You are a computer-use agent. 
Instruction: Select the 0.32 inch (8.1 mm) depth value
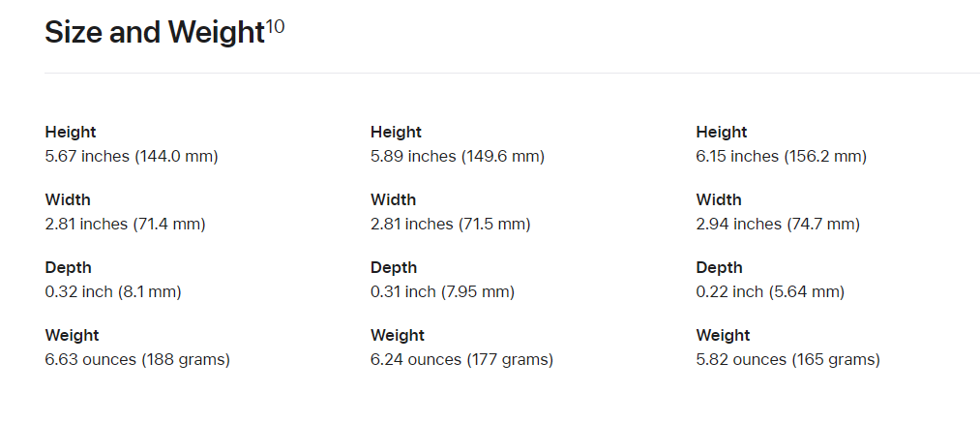pyautogui.click(x=113, y=292)
